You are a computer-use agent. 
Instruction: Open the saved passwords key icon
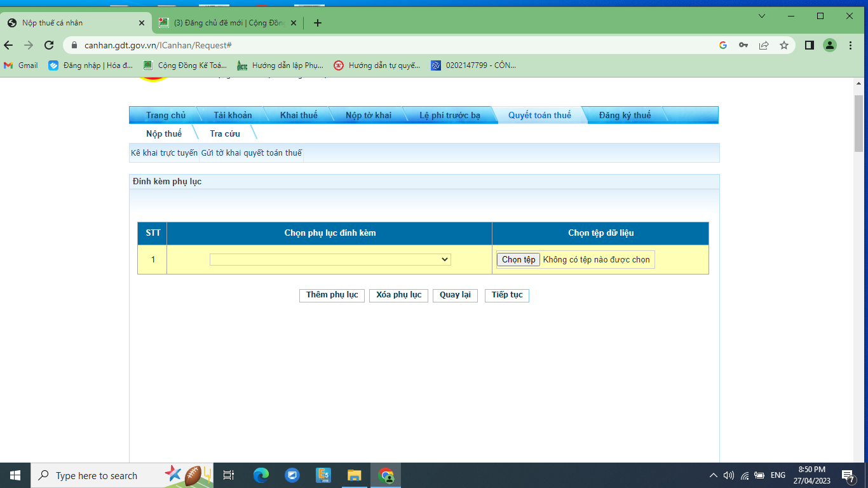click(x=743, y=45)
